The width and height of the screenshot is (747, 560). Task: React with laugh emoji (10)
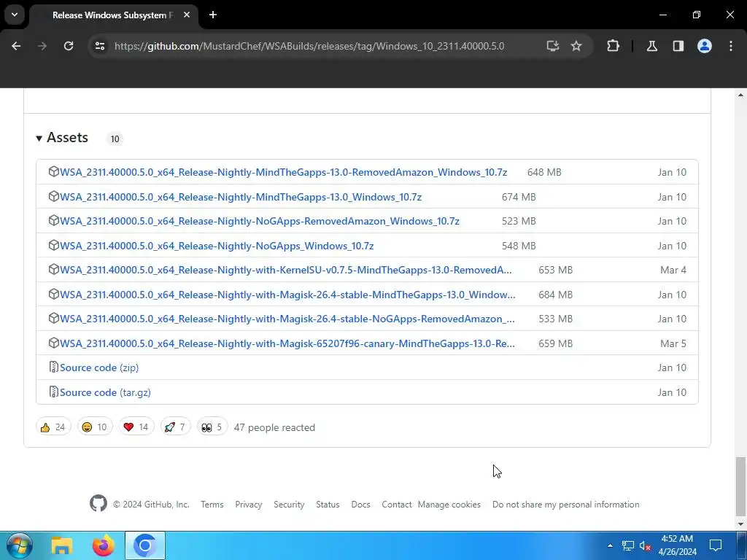[x=95, y=427]
